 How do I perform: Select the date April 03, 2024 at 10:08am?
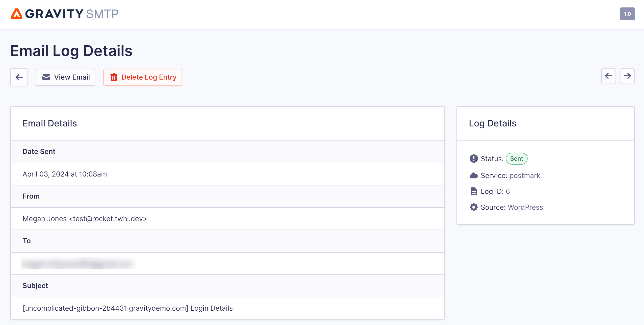pos(64,174)
